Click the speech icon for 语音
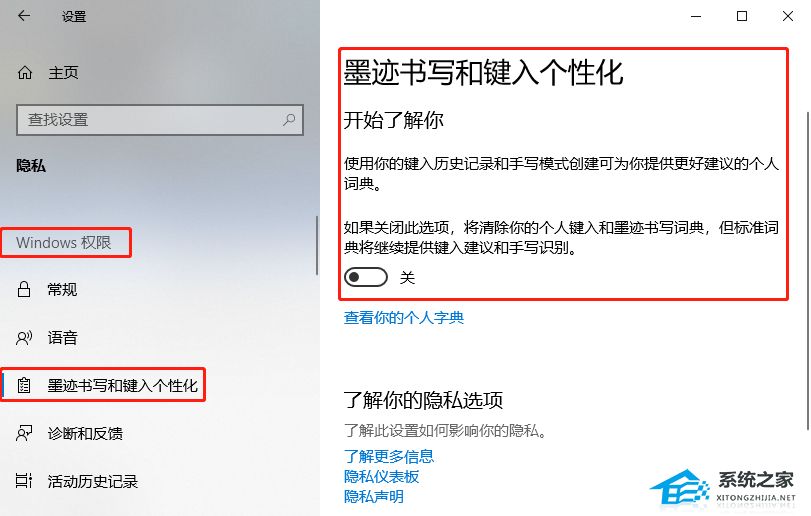 click(24, 338)
